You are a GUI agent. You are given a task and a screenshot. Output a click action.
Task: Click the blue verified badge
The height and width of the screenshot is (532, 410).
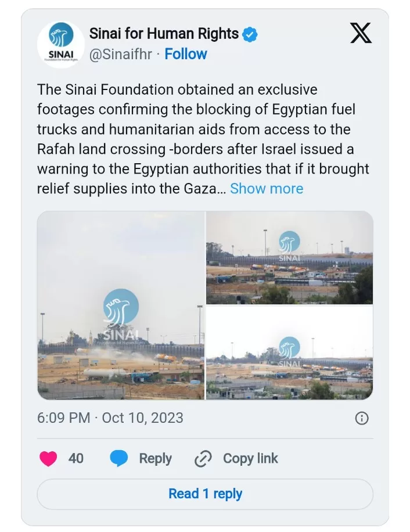(250, 34)
